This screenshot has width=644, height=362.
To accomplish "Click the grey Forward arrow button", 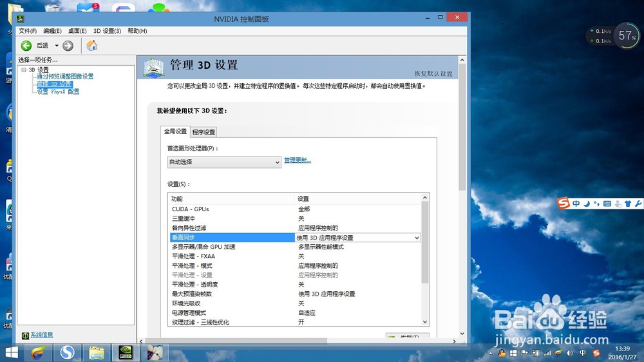I will point(68,46).
